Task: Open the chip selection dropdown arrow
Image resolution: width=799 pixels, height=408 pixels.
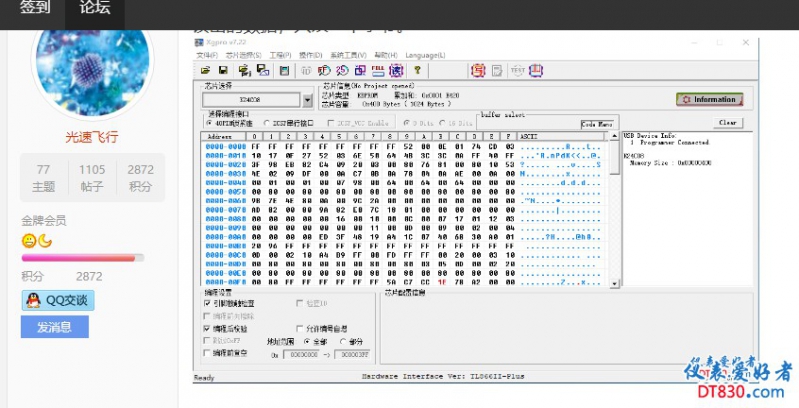Action: pyautogui.click(x=307, y=100)
